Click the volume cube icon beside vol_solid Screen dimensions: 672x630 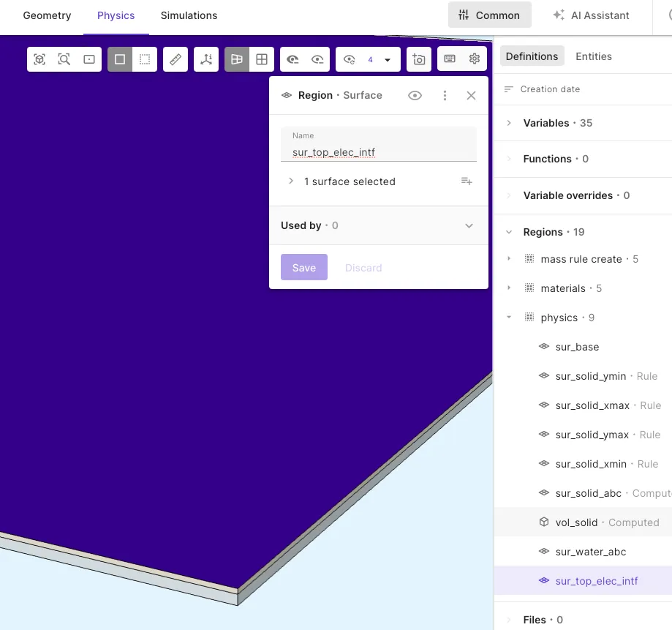point(544,522)
